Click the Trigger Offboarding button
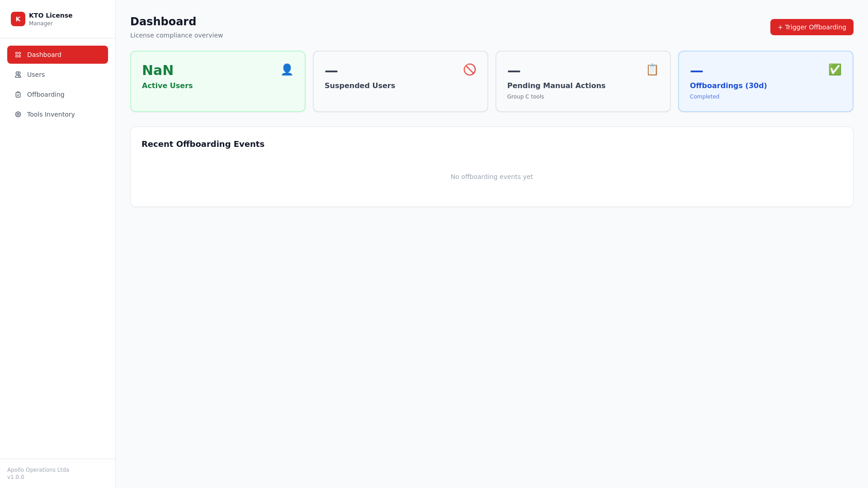This screenshot has height=488, width=868. [x=811, y=27]
